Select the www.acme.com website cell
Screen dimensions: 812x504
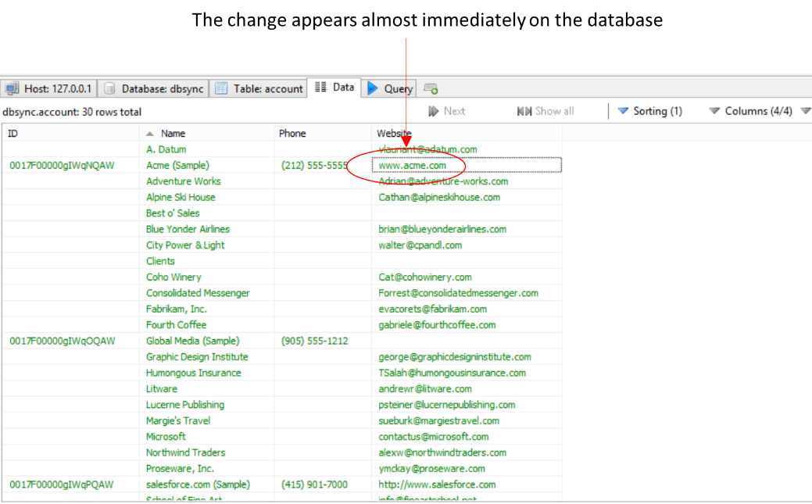tap(413, 165)
